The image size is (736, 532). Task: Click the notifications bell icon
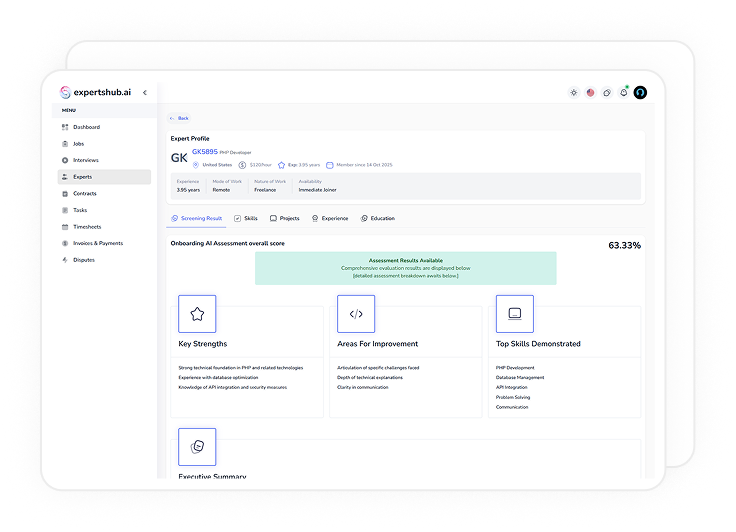tap(624, 92)
